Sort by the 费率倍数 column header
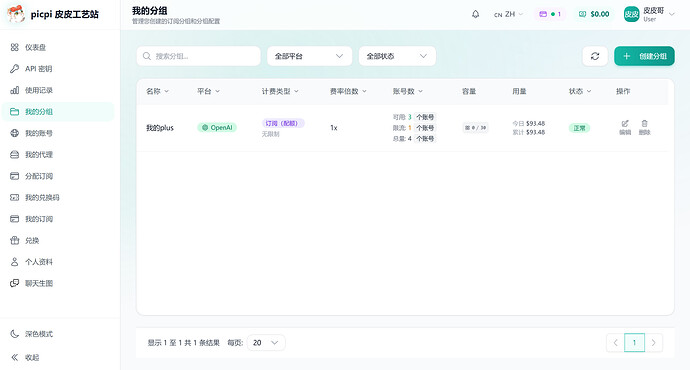This screenshot has width=690, height=370. 348,91
